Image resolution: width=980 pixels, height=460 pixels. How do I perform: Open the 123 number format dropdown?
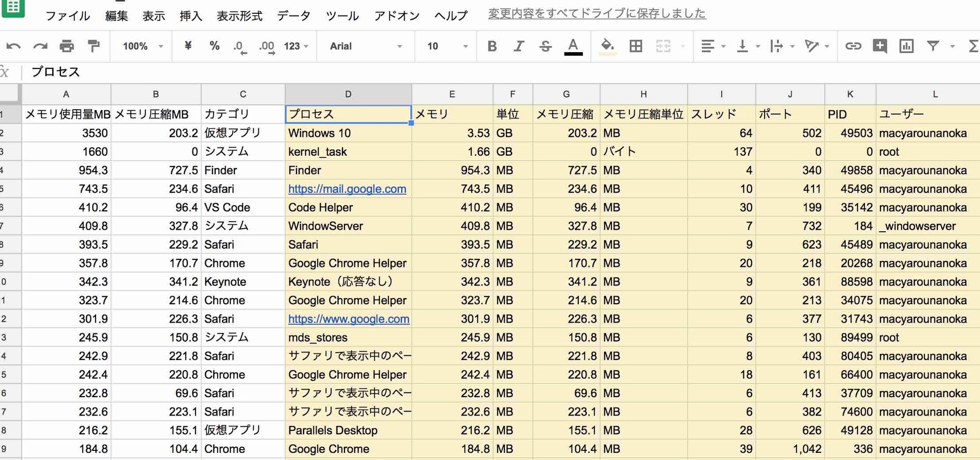coord(296,46)
